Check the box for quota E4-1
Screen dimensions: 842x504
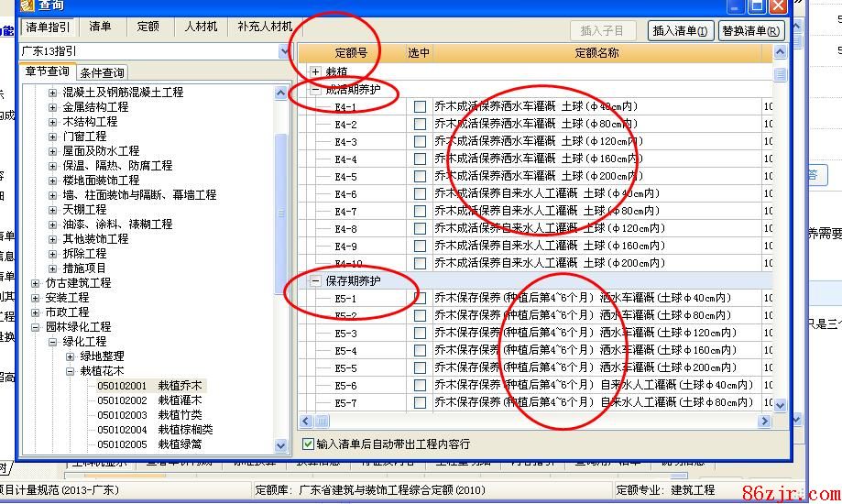point(420,107)
